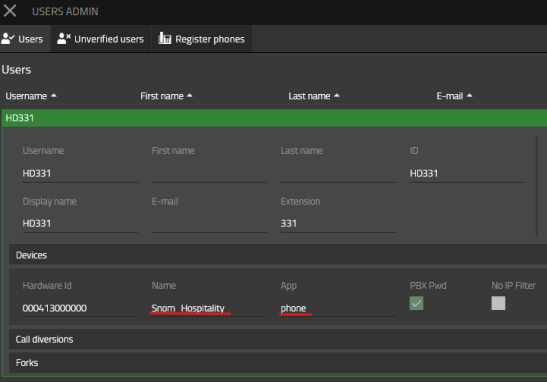Click the verified user icon on Users tab
This screenshot has width=547, height=382.
[x=8, y=38]
